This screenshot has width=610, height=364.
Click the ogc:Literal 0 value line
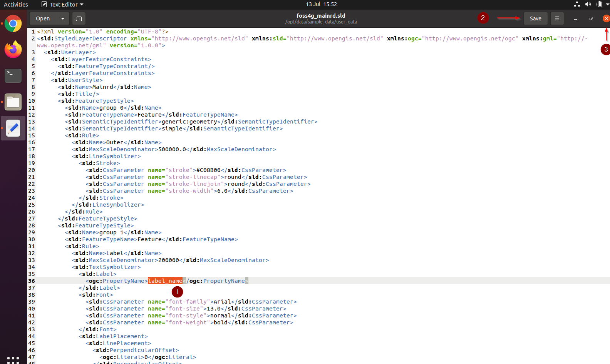tap(148, 357)
